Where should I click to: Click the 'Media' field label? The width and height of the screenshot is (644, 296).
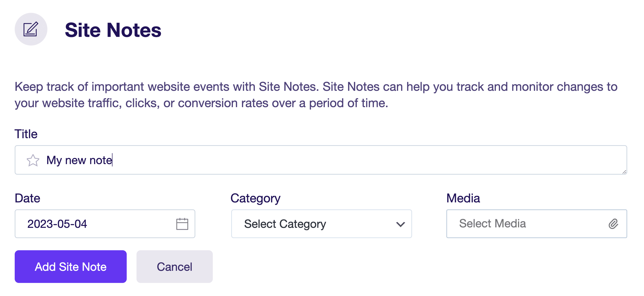click(x=463, y=198)
